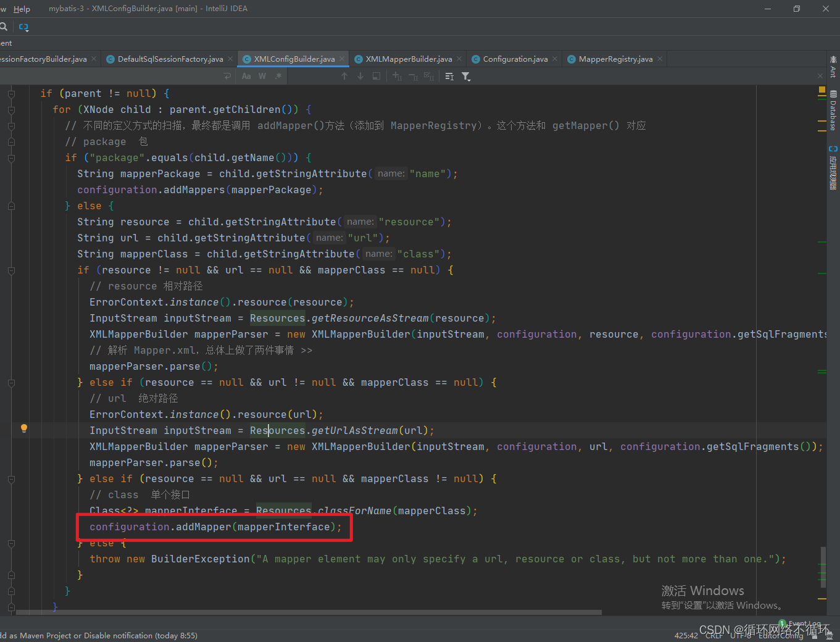Close the XMLMapperBuilder.java tab

click(x=459, y=59)
